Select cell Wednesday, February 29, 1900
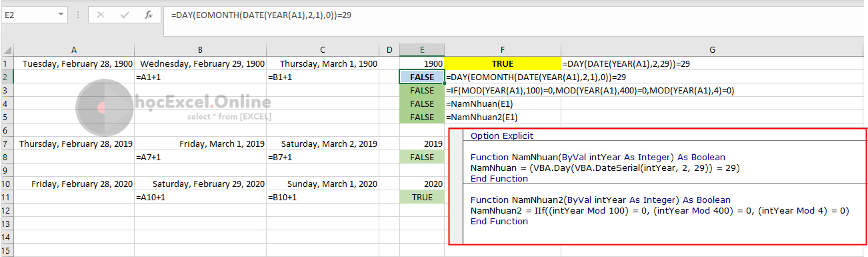The width and height of the screenshot is (868, 257). (x=200, y=64)
